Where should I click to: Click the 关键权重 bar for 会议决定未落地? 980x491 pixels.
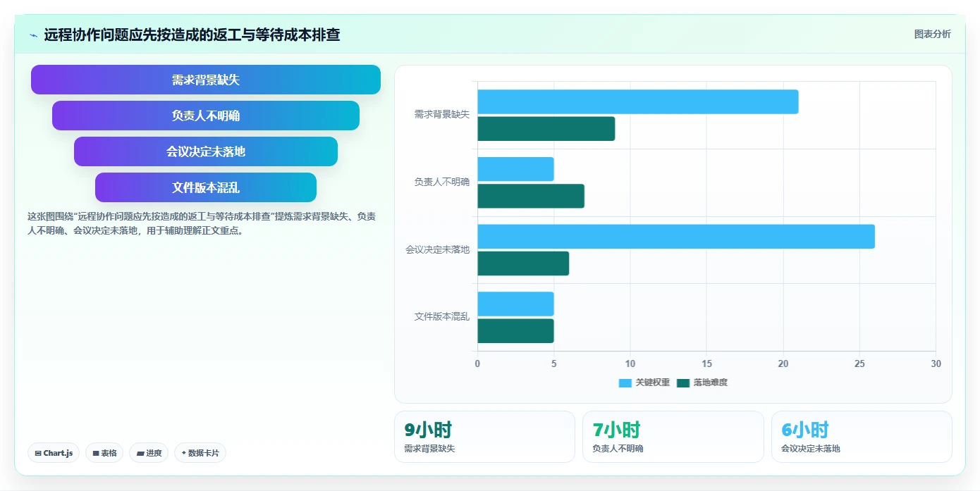tap(676, 237)
